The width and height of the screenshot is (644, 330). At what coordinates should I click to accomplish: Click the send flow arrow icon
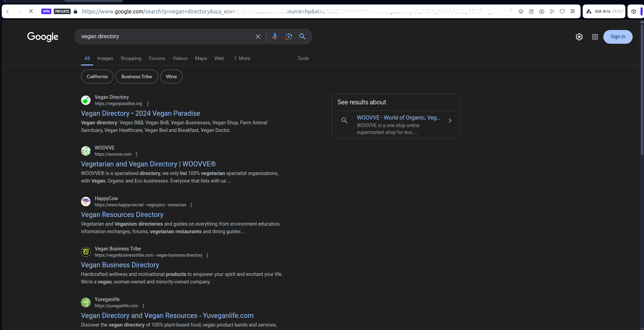(552, 11)
